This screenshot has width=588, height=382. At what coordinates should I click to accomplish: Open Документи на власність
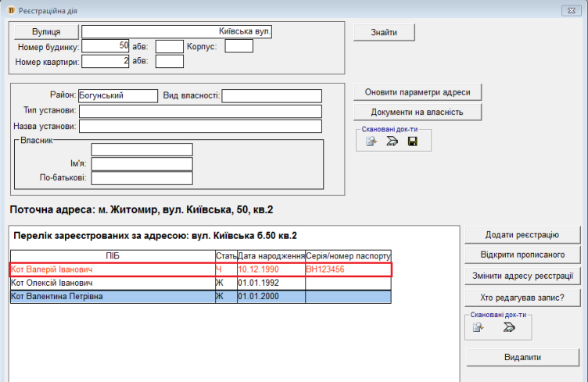[x=417, y=112]
